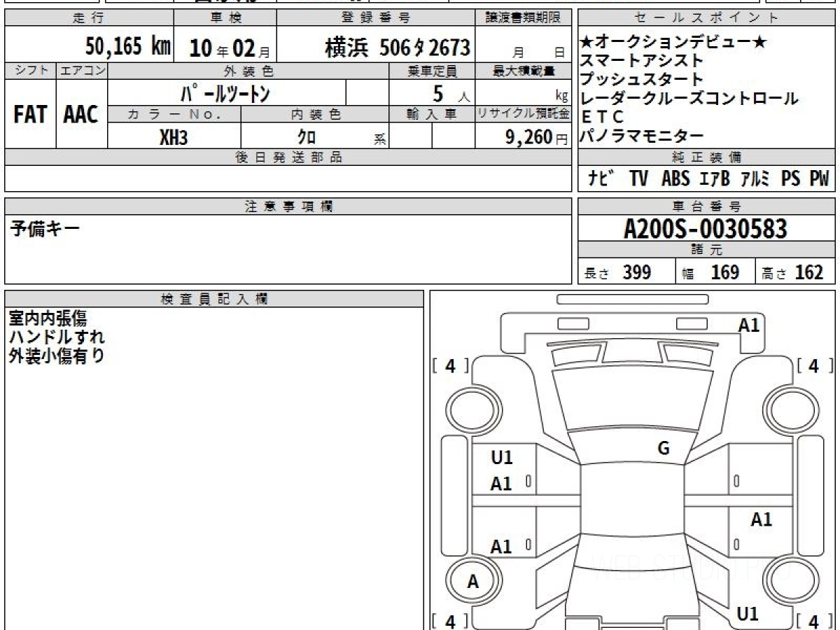Click the [4] tire rating beside the circled A wheel
Screen dimensions: 840x630
(x=450, y=620)
